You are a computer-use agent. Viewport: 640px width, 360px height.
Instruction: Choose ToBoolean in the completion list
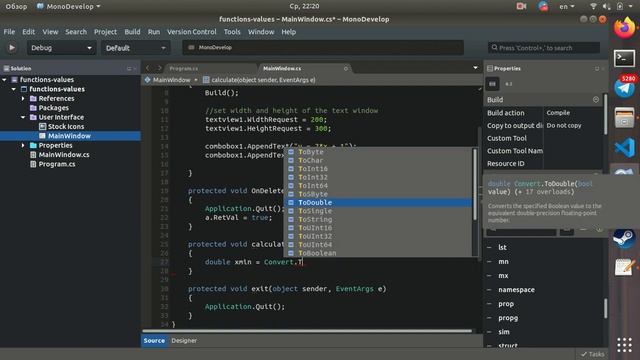378,253
